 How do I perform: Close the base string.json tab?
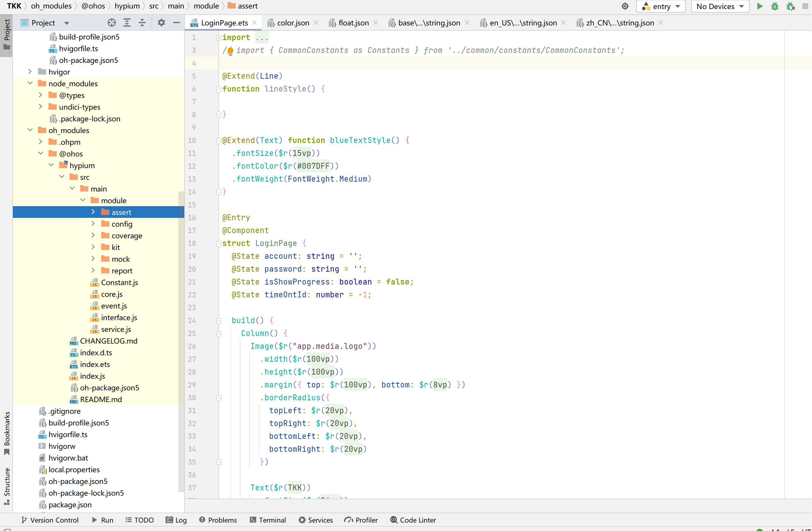tap(467, 23)
